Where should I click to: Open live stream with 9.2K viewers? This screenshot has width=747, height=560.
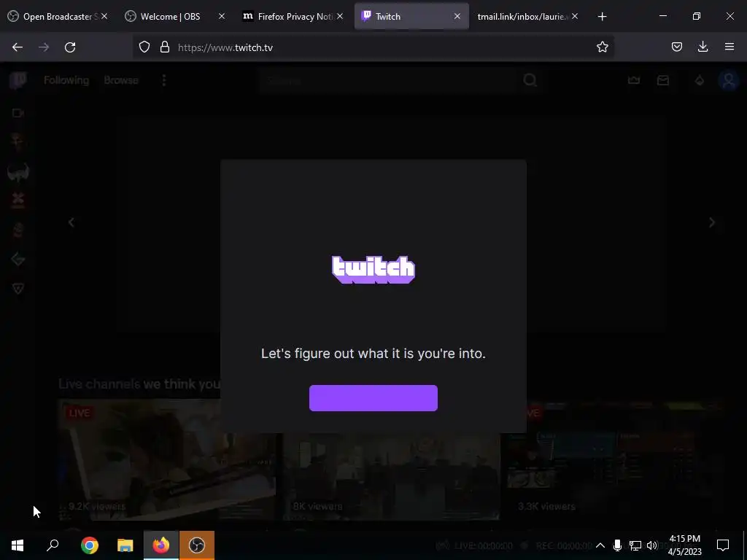point(167,459)
